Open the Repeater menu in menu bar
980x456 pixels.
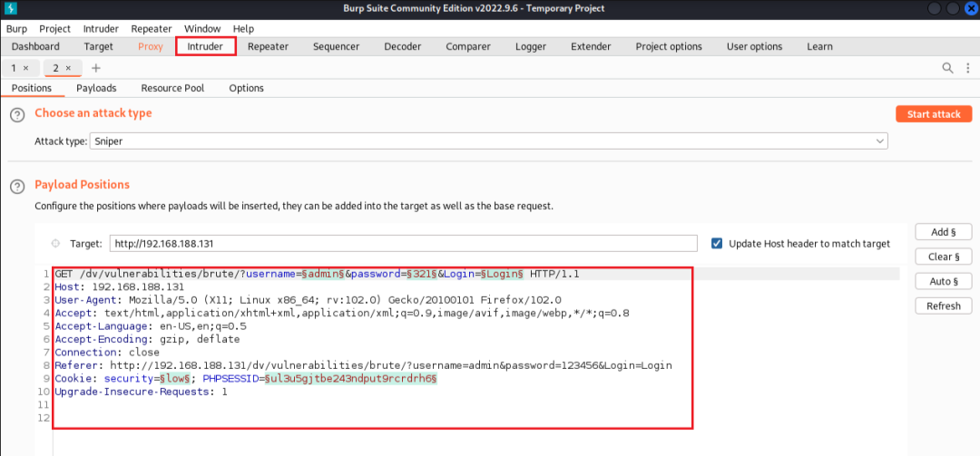click(x=152, y=29)
